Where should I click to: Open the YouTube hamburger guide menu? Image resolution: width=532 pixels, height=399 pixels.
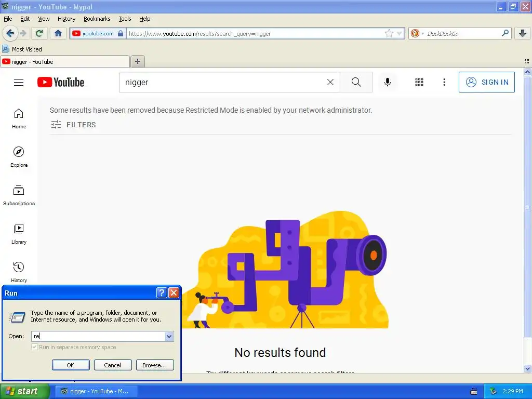[19, 82]
